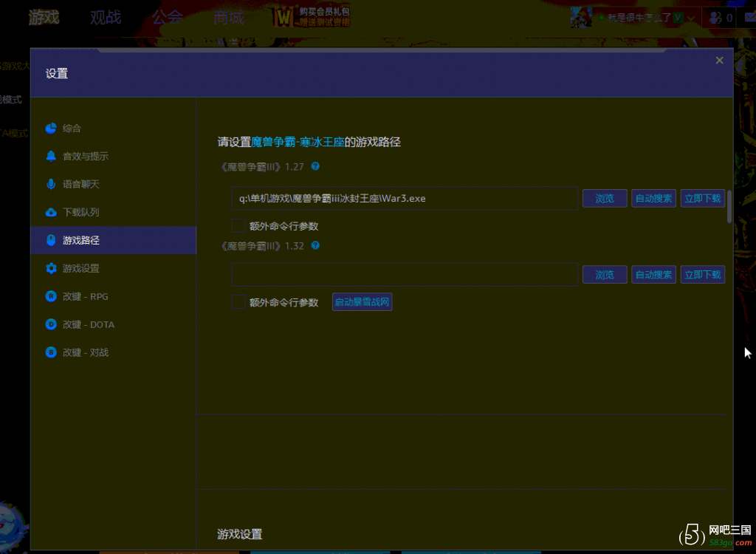Select 改键 - DOTA in the sidebar
The image size is (756, 554).
[113, 324]
